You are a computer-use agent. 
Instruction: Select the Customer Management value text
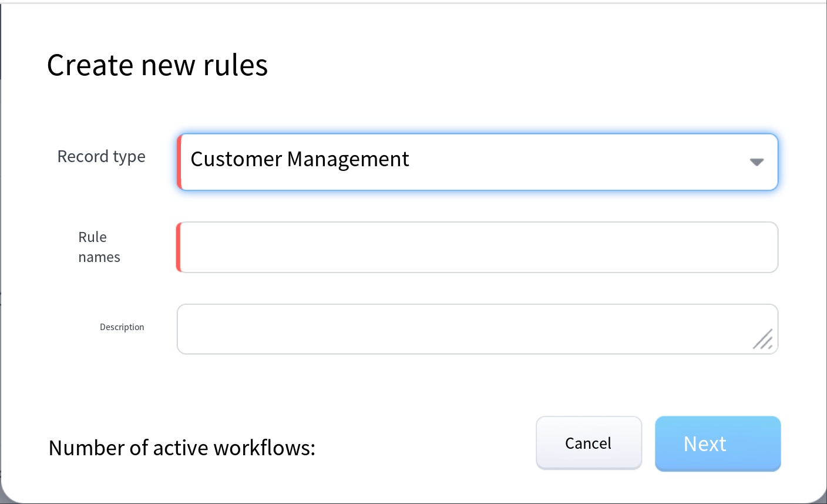(x=300, y=159)
